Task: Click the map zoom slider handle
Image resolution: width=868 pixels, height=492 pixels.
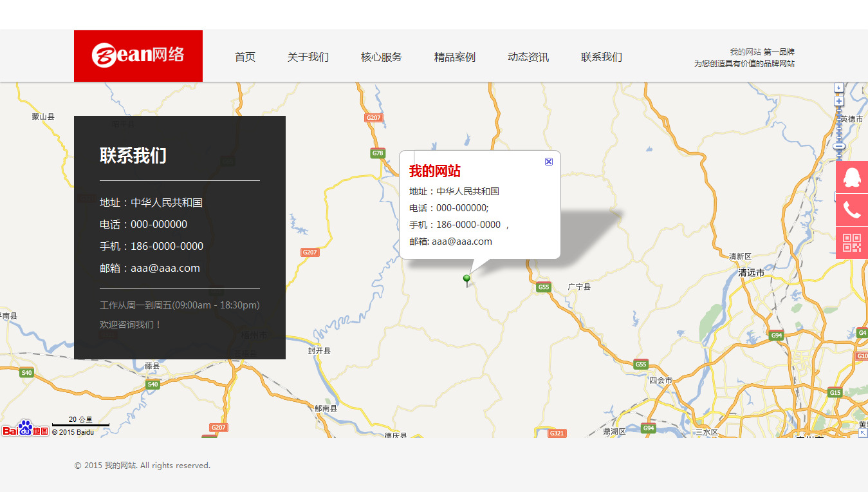Action: pos(838,147)
